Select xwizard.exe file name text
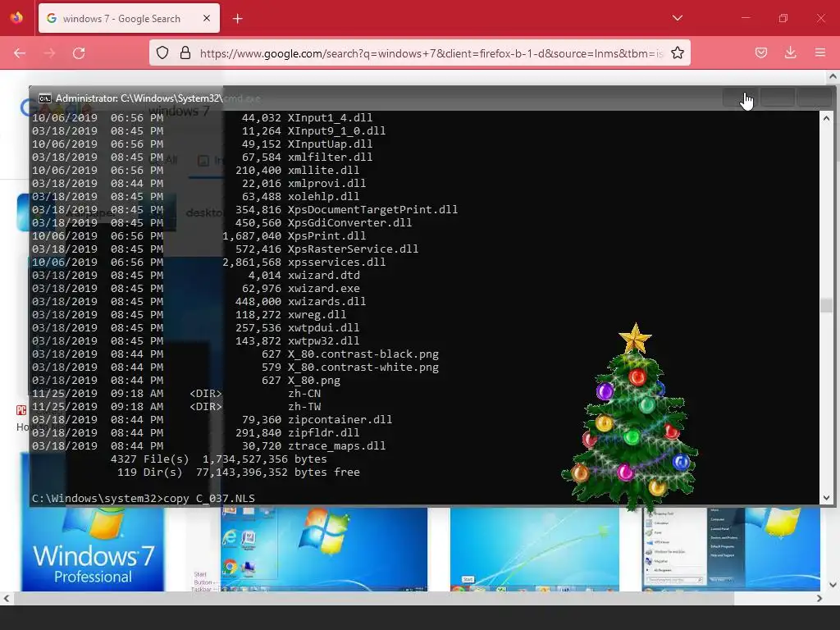The height and width of the screenshot is (630, 840). click(324, 289)
